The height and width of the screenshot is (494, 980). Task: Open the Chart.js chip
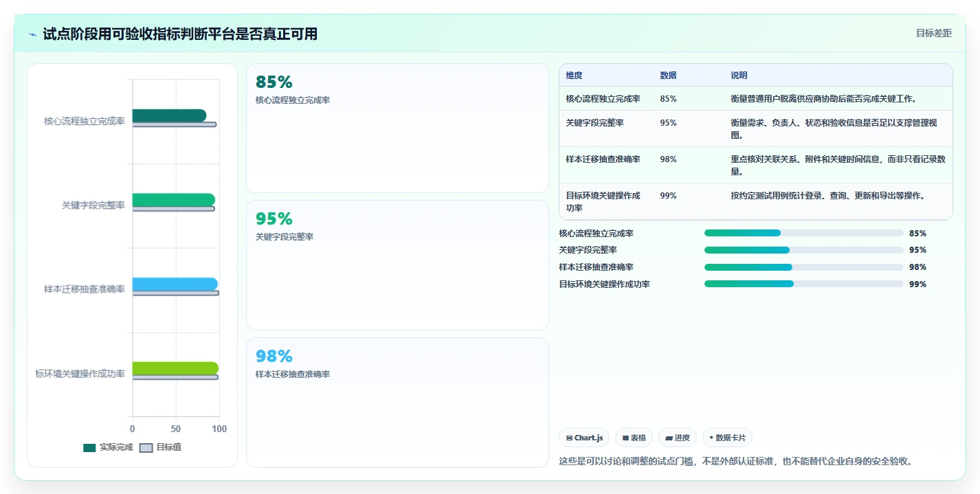[585, 438]
